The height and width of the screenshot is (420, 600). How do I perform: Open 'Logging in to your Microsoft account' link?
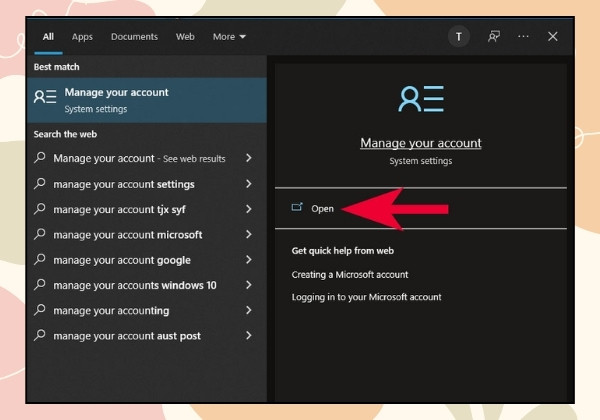366,297
